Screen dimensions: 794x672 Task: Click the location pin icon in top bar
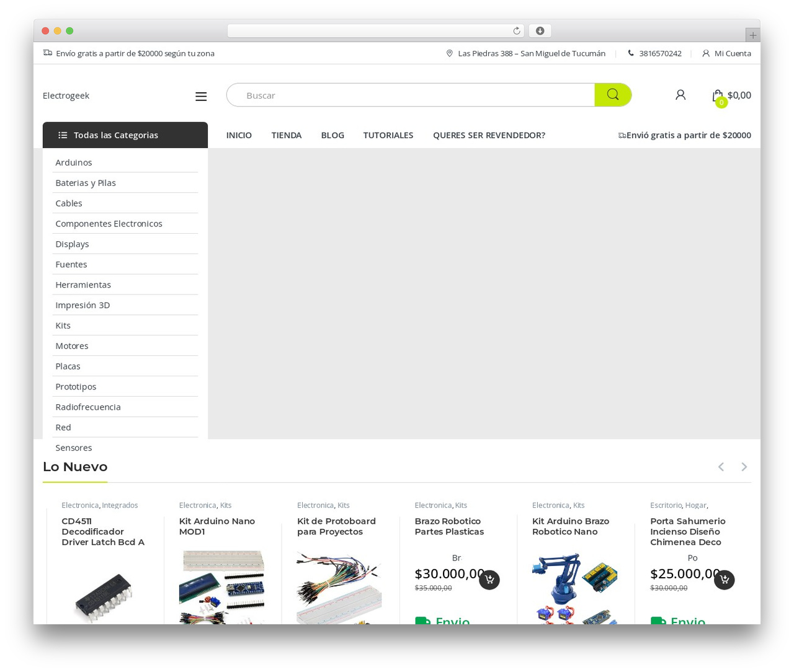click(x=450, y=53)
